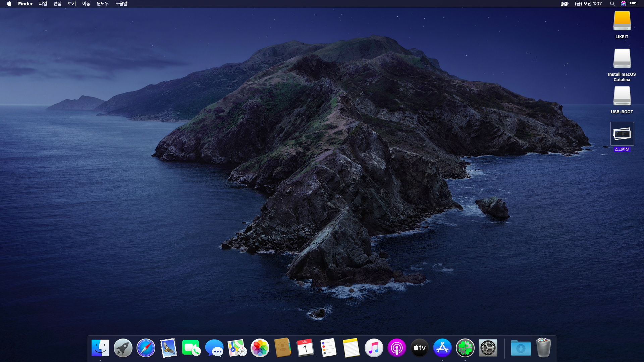Launch the Music app
This screenshot has width=644, height=362.
coord(374,348)
